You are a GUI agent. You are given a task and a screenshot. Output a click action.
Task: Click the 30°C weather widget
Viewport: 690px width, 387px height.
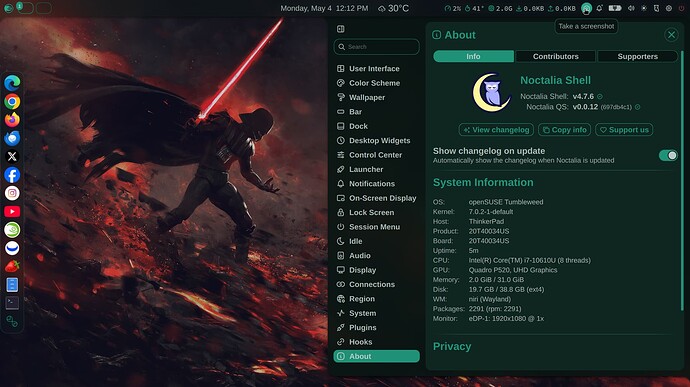393,8
